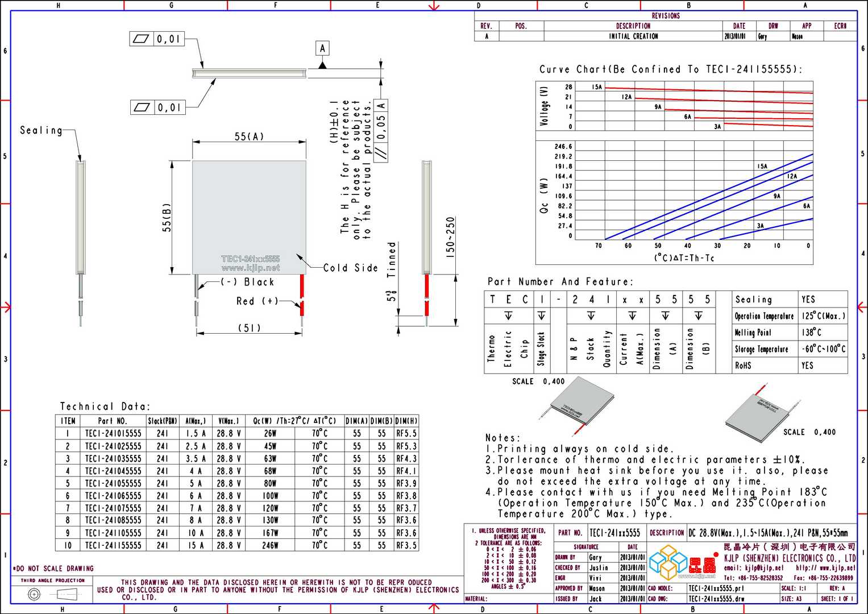Select part number TEC1-241015555 in table
This screenshot has height=614, width=868.
[x=113, y=433]
